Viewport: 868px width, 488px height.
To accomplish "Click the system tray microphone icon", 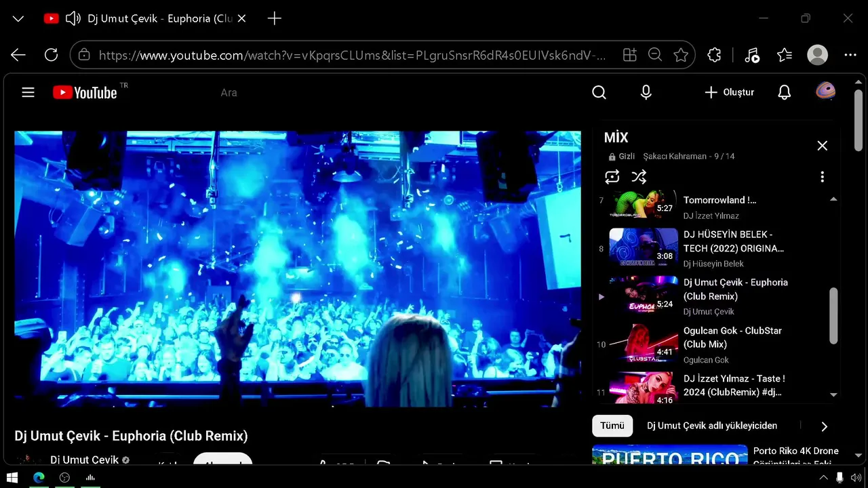I will [x=840, y=477].
